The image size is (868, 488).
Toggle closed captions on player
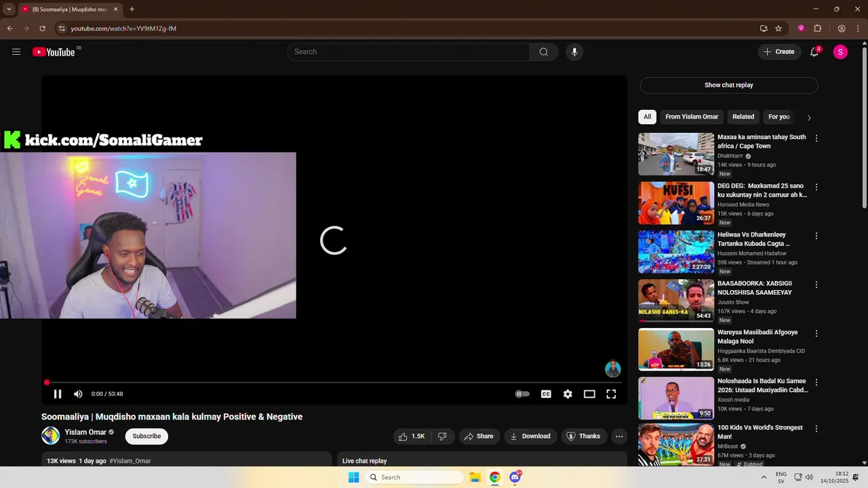(546, 394)
